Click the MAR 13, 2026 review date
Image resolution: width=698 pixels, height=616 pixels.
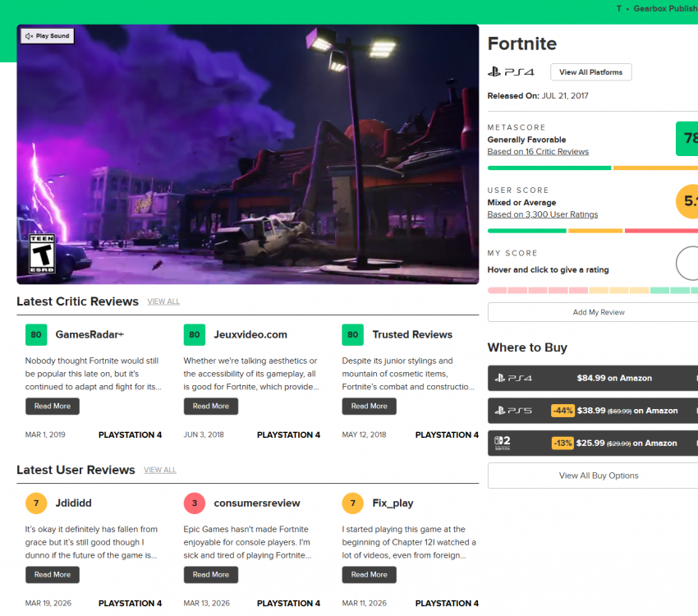coord(207,604)
